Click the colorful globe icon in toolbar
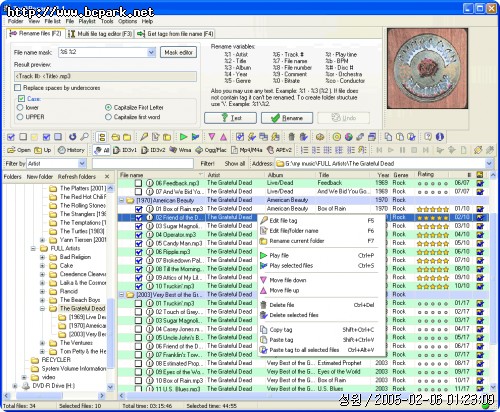Viewport: 500px width, 412px height. [x=349, y=137]
